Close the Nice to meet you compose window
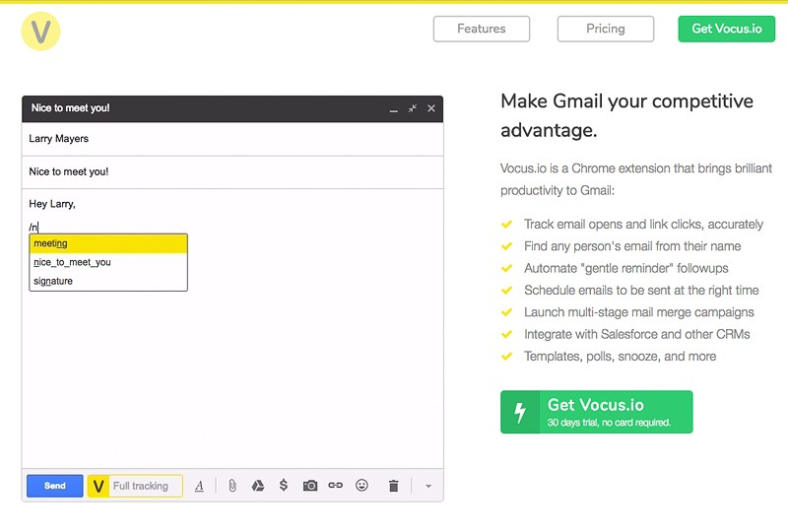The image size is (788, 532). (431, 108)
